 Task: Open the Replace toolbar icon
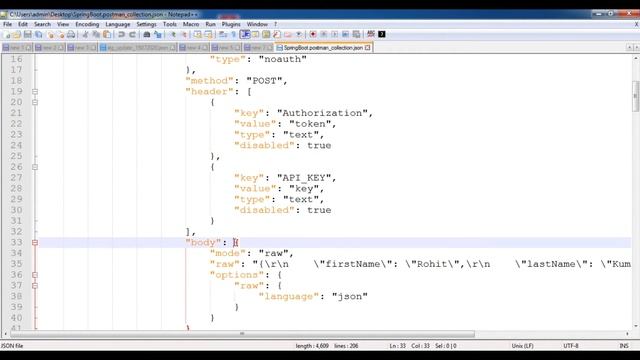coord(158,34)
